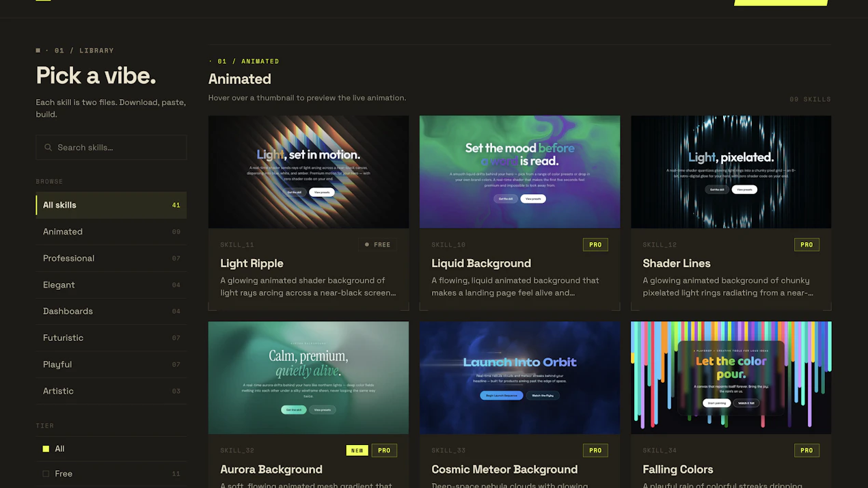Click the SKILL_33 label
The image size is (868, 488).
point(448,450)
